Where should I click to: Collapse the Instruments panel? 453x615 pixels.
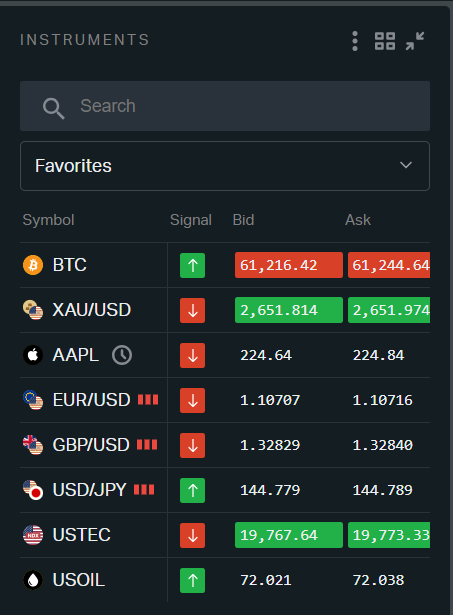415,41
